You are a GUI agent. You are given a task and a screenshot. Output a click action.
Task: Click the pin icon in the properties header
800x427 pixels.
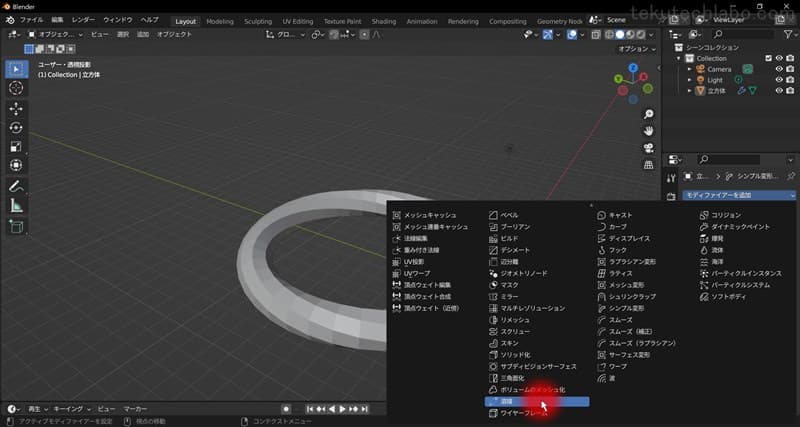[791, 176]
